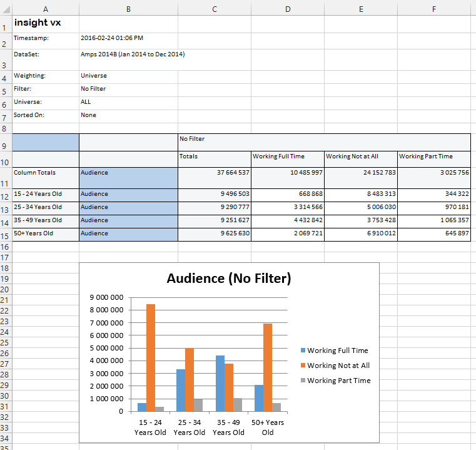Viewport: 476px width, 450px height.
Task: Click the chart title 'Audience (No Filter)'
Action: tap(229, 279)
